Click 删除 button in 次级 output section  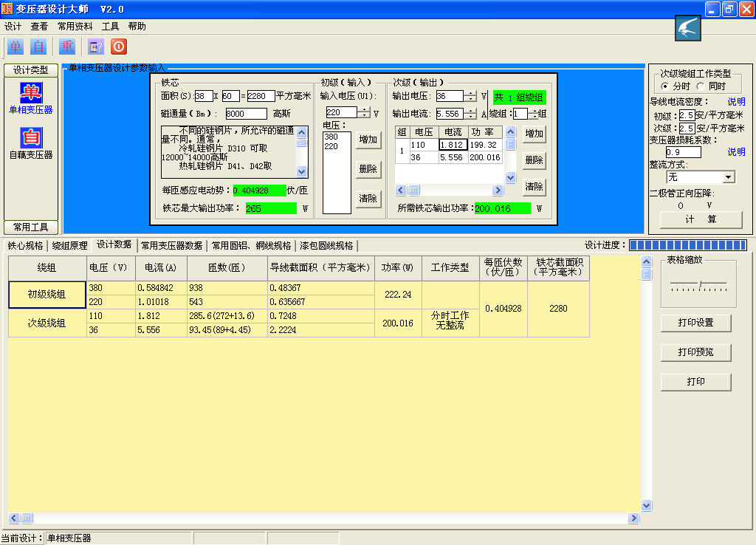[x=535, y=160]
